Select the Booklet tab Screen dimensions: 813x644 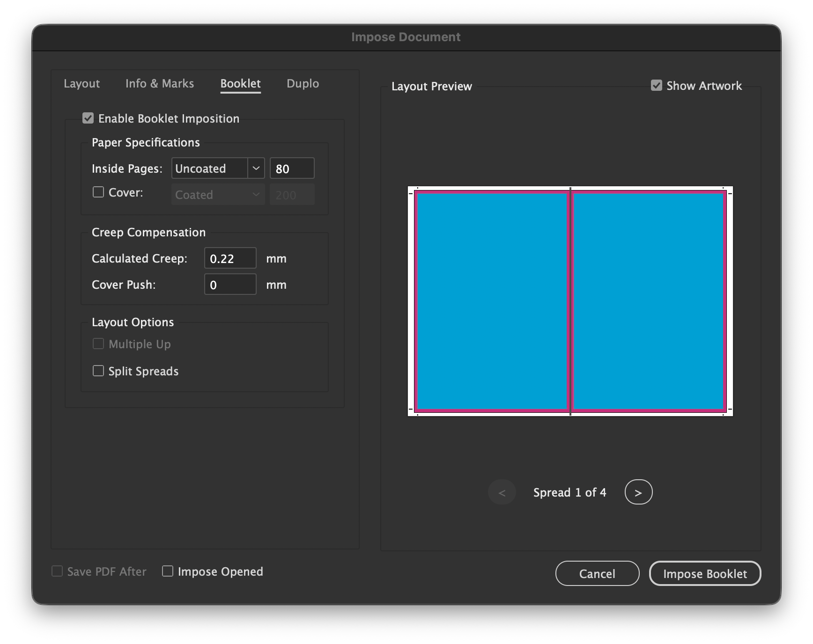tap(240, 83)
